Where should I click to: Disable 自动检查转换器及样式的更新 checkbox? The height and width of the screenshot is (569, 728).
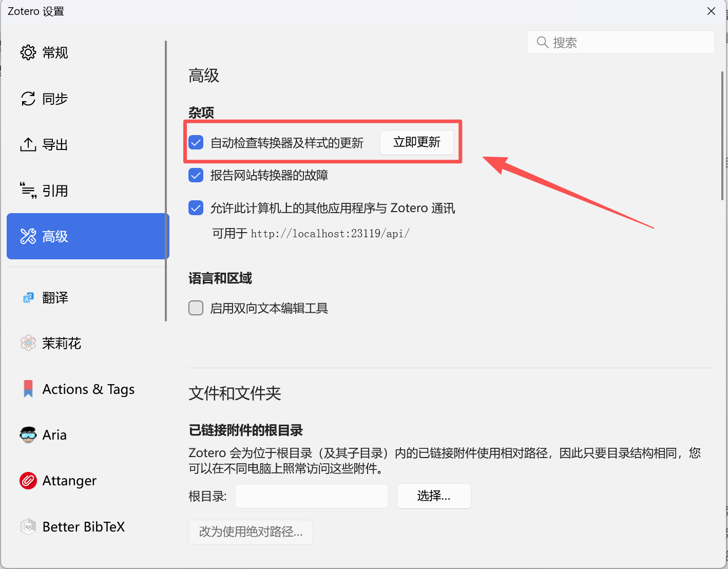196,142
